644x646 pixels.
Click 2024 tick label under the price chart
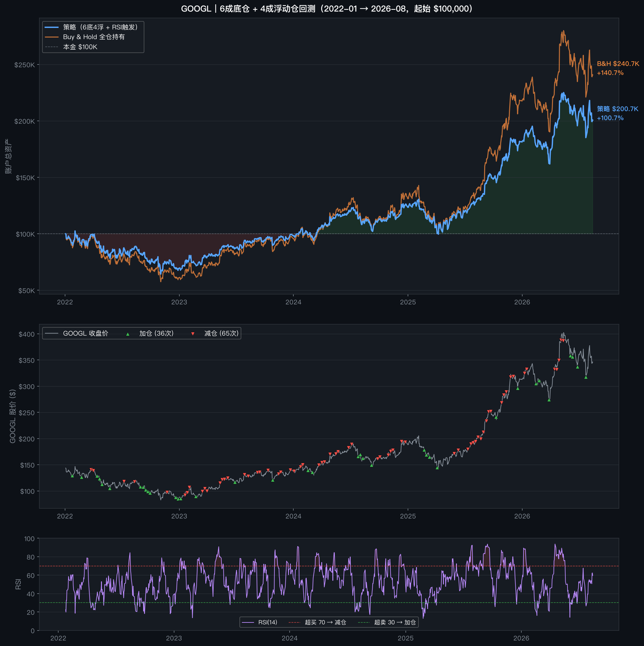[293, 516]
